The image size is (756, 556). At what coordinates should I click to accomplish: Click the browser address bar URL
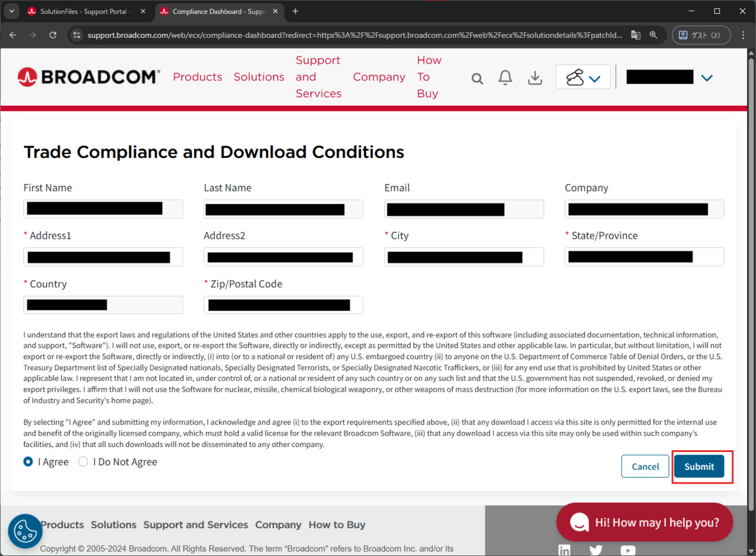click(355, 35)
